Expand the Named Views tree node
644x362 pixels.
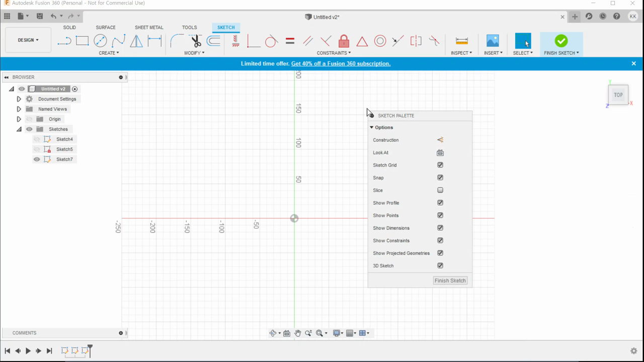(19, 109)
